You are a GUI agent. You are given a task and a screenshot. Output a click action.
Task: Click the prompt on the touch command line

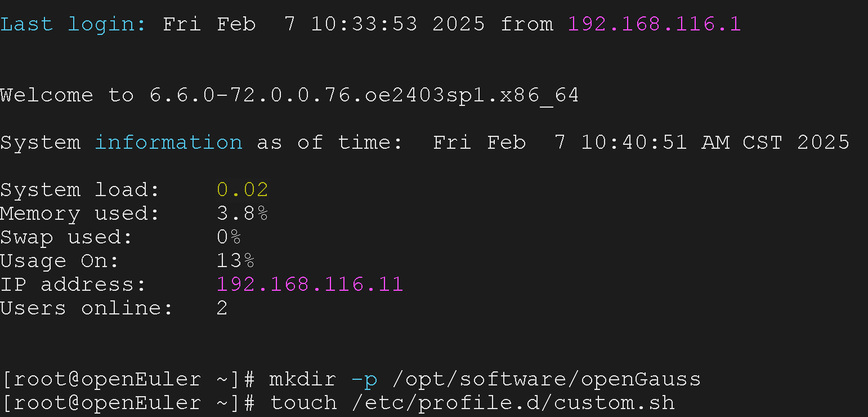128,403
